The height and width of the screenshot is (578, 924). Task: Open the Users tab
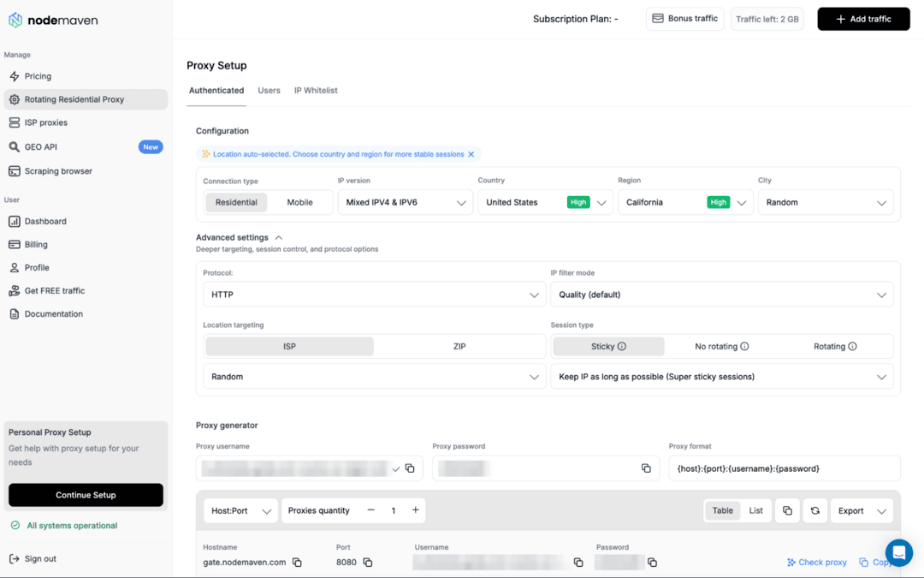click(x=269, y=90)
